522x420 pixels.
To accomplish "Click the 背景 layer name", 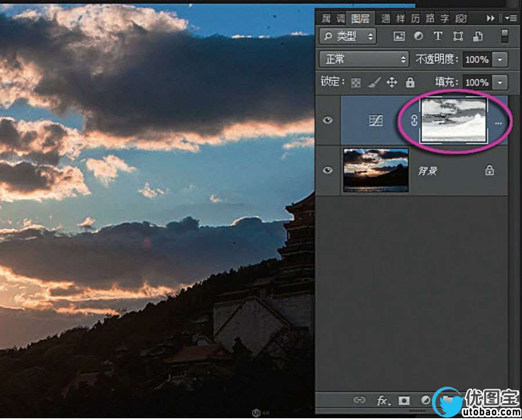I will (427, 171).
